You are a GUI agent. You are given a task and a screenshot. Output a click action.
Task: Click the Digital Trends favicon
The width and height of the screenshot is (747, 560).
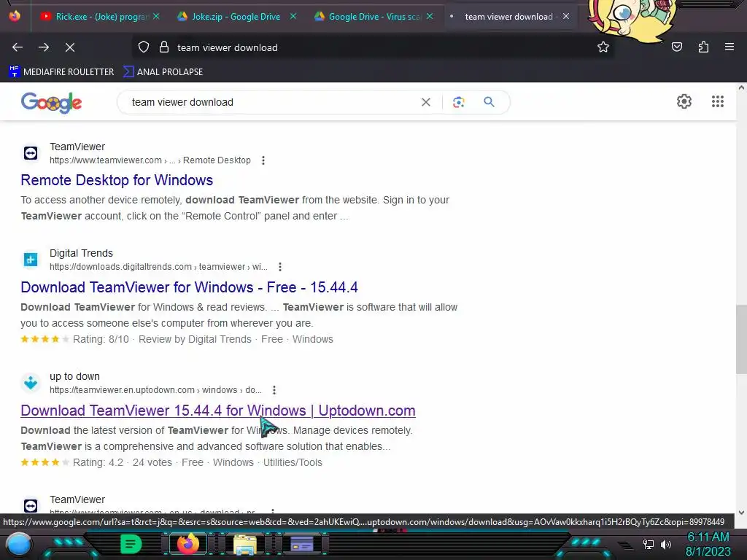31,260
